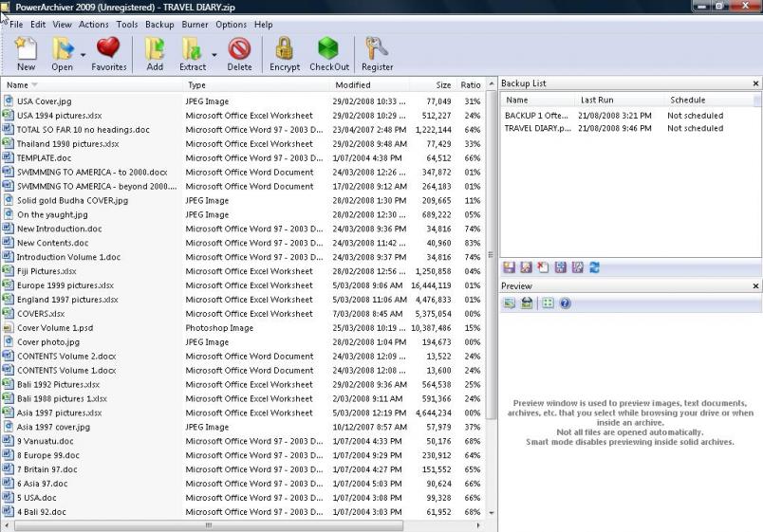Click the Register keys icon
Viewport: 763px width, 532px height.
click(376, 48)
